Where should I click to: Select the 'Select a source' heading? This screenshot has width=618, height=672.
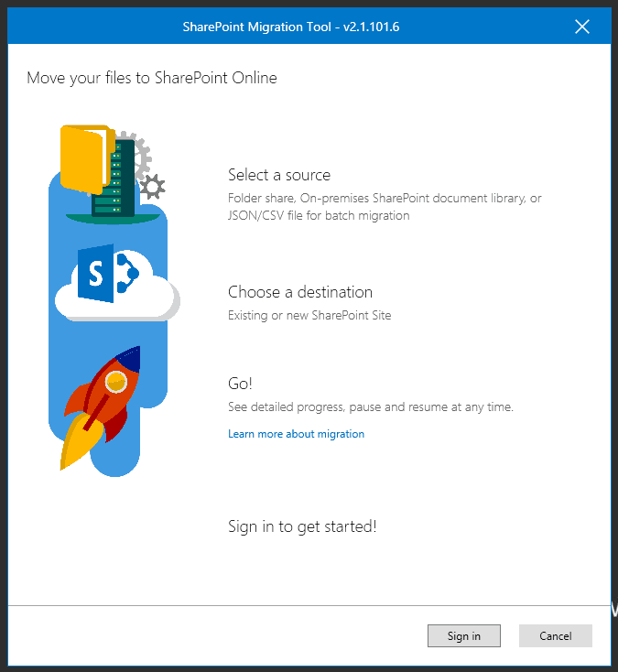point(279,175)
